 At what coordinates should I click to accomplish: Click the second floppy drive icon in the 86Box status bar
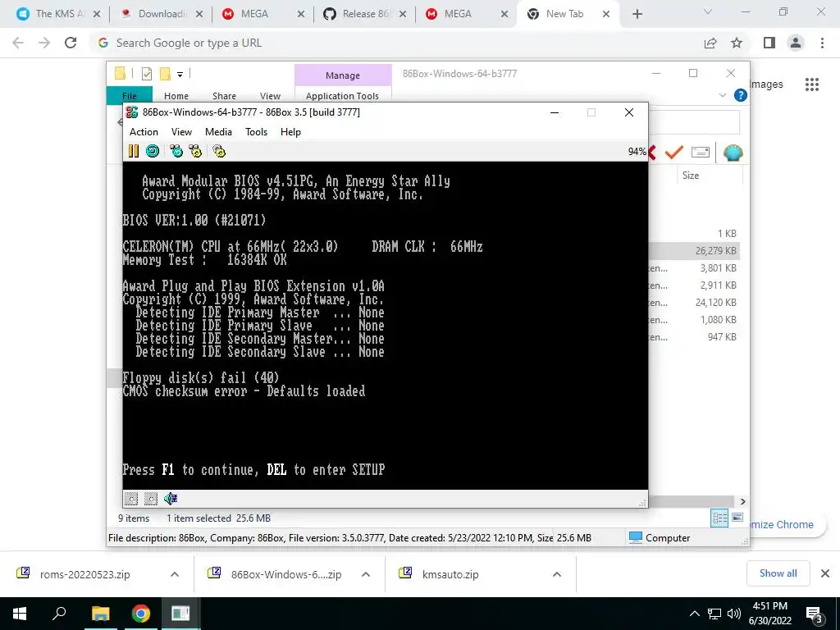tap(151, 499)
